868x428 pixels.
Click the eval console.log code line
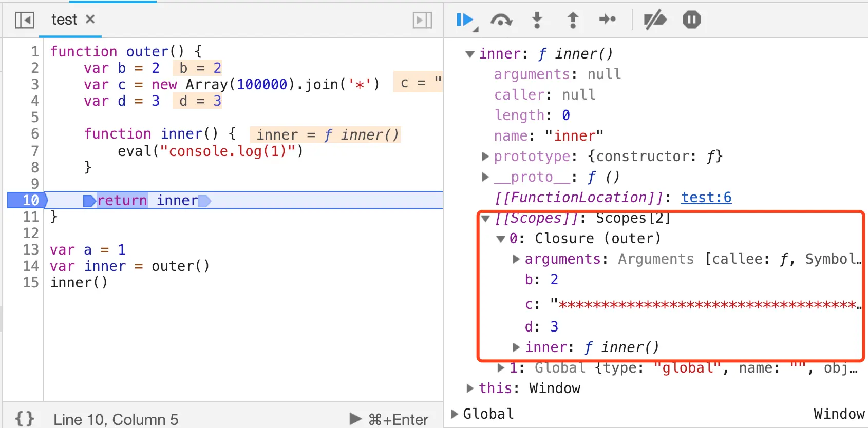pyautogui.click(x=211, y=151)
